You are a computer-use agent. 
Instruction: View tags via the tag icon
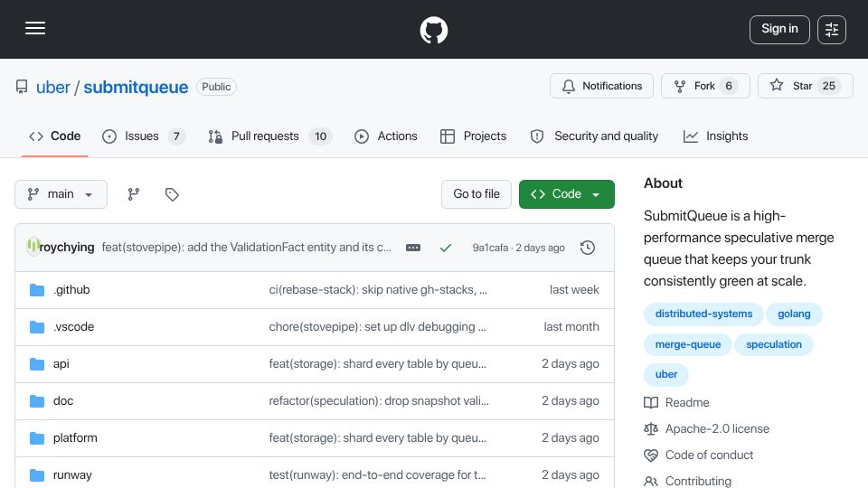pyautogui.click(x=172, y=194)
